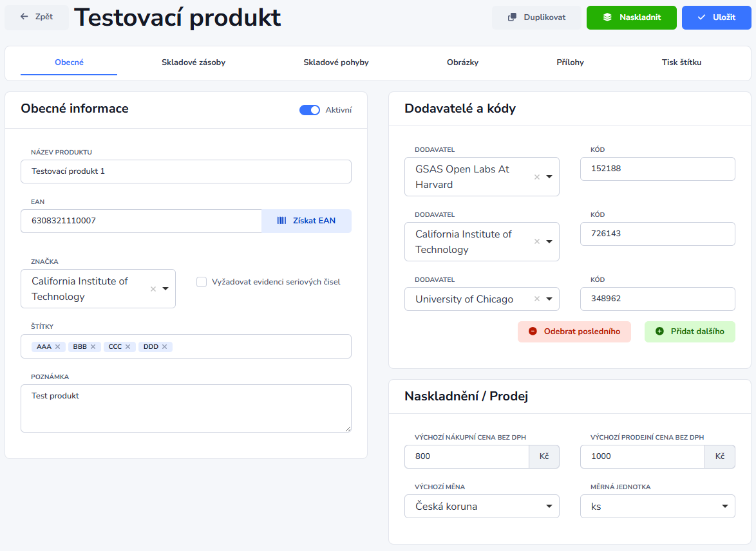The width and height of the screenshot is (756, 551).
Task: Toggle the Aktivní switch off
Action: (x=310, y=110)
